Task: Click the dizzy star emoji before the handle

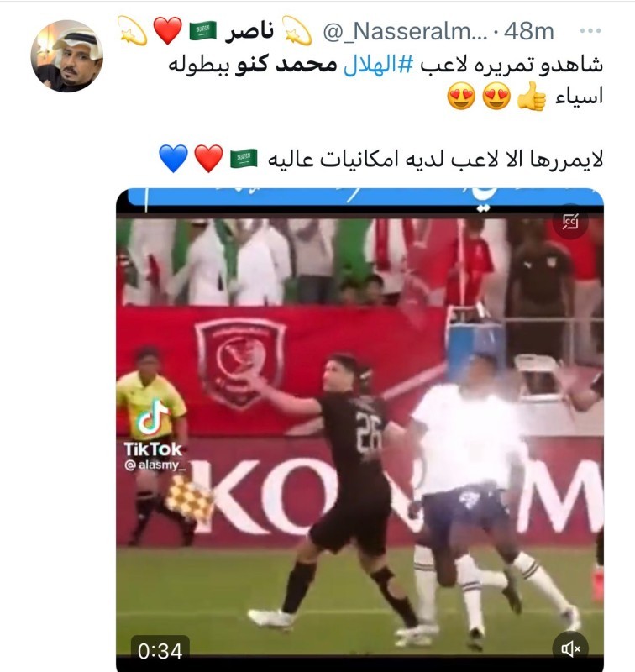Action: [297, 30]
